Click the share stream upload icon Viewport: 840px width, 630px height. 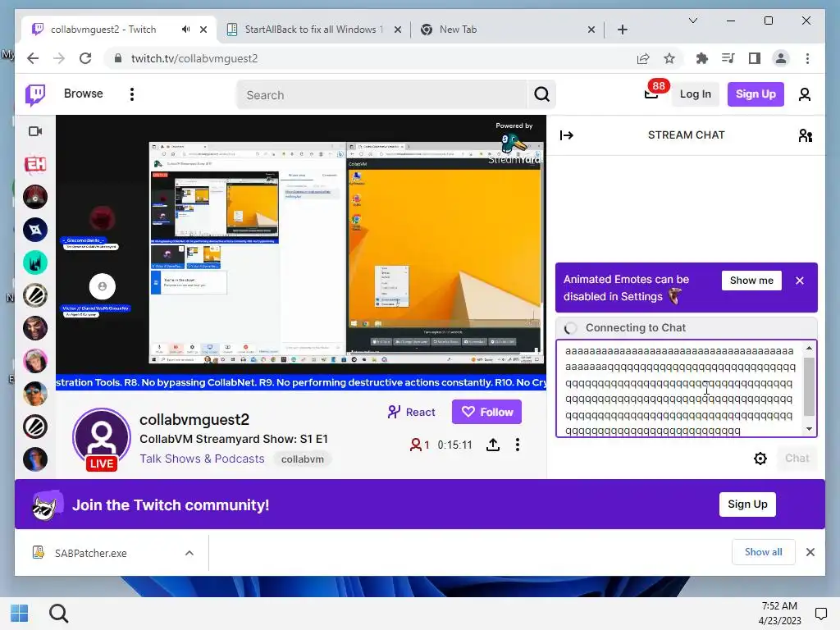coord(493,445)
